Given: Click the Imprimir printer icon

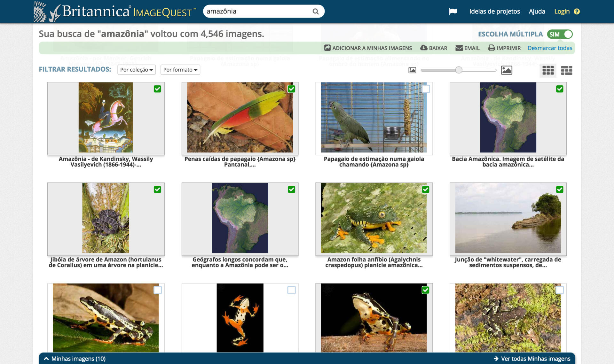Looking at the screenshot, I should [492, 48].
